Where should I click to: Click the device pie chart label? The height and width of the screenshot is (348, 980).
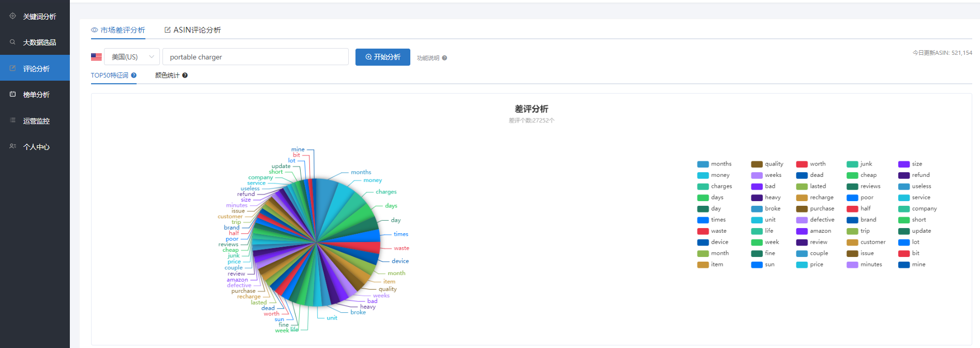[x=400, y=261]
